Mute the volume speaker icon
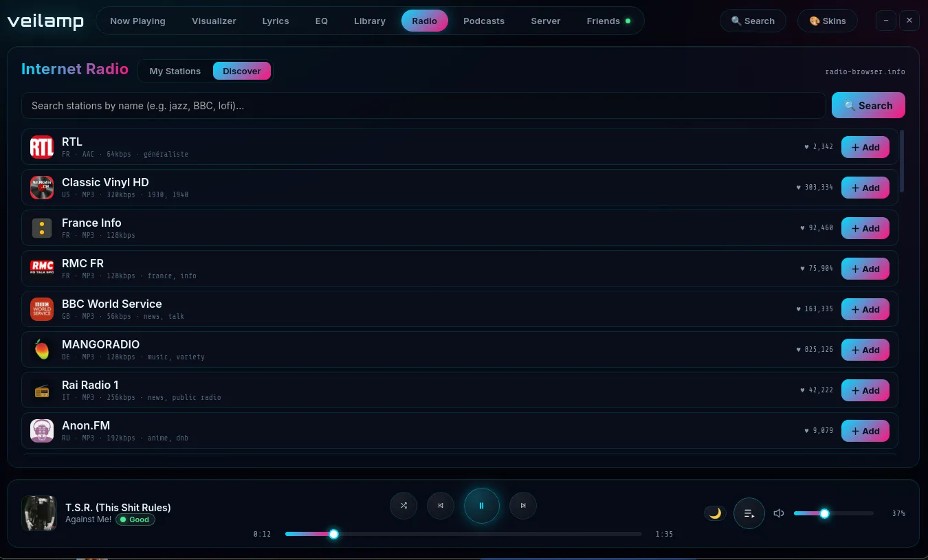This screenshot has height=560, width=928. (779, 513)
